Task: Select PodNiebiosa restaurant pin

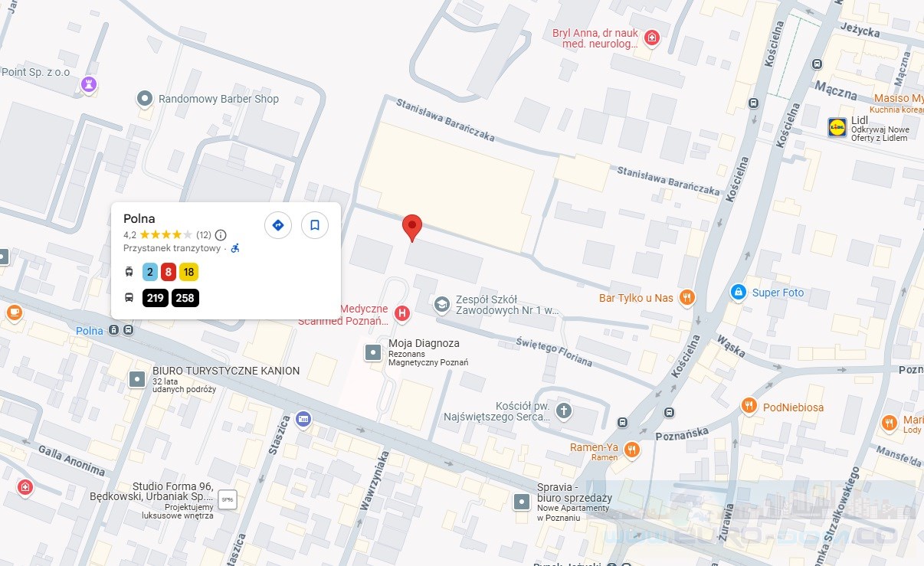Action: coord(749,406)
